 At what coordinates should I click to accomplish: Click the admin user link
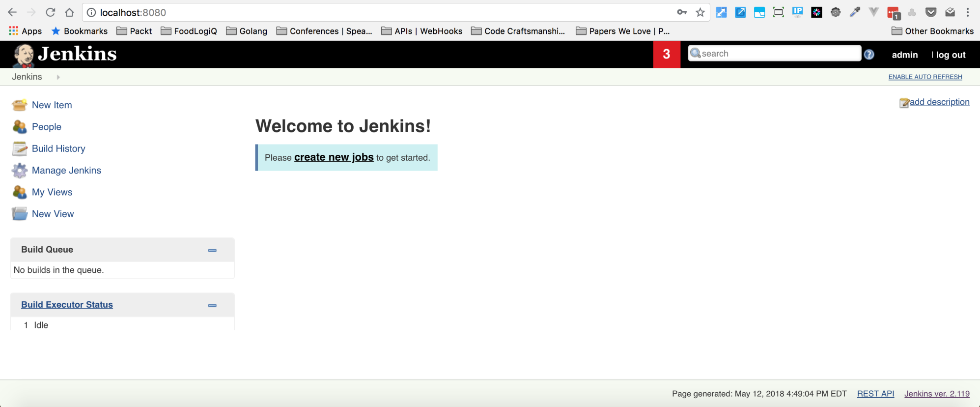coord(905,55)
